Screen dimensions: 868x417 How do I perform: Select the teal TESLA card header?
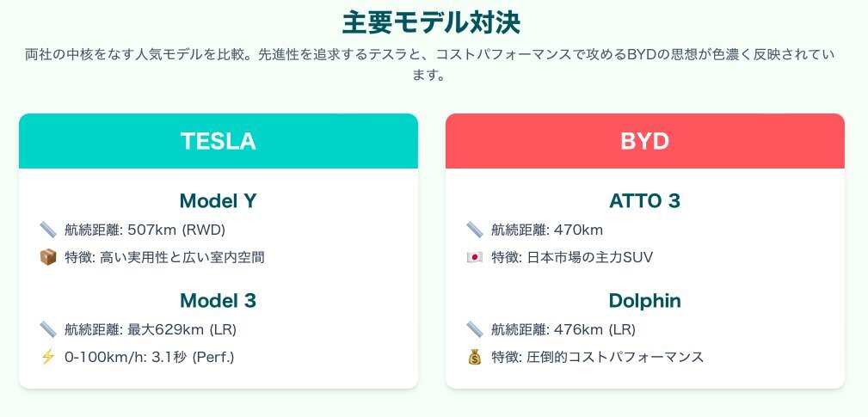(219, 141)
